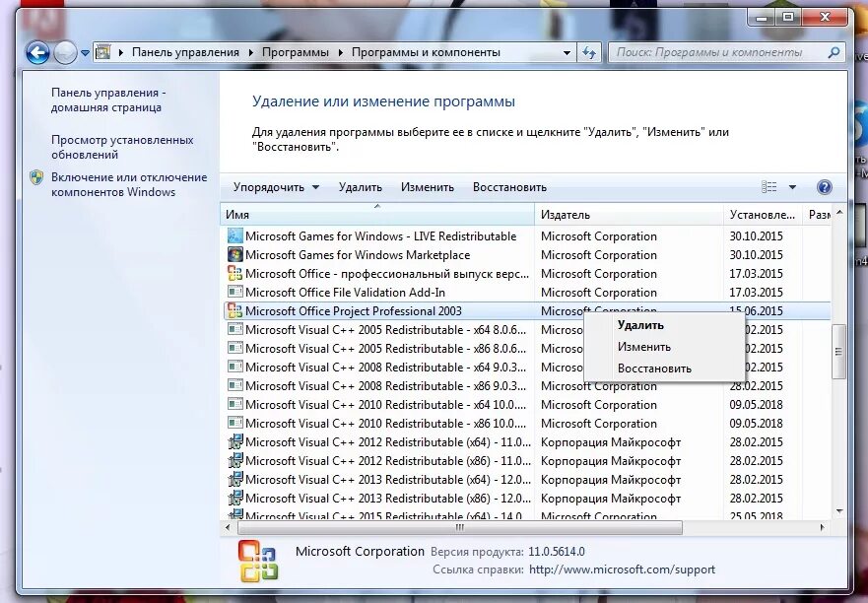Viewport: 868px width, 603px height.
Task: Click icon of Visual C++ 2005 Redistributable x64
Action: (235, 329)
